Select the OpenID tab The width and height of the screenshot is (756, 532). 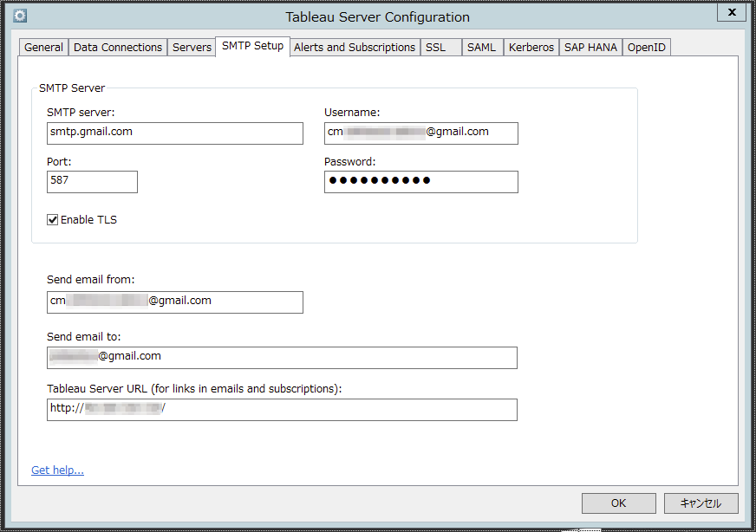[647, 47]
